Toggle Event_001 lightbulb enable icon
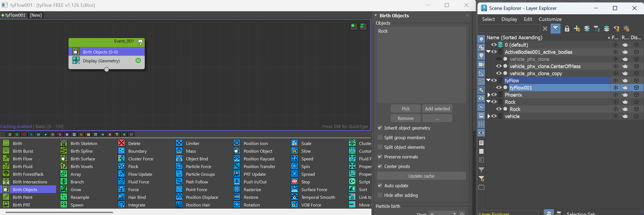The height and width of the screenshot is (215, 644). tap(140, 42)
